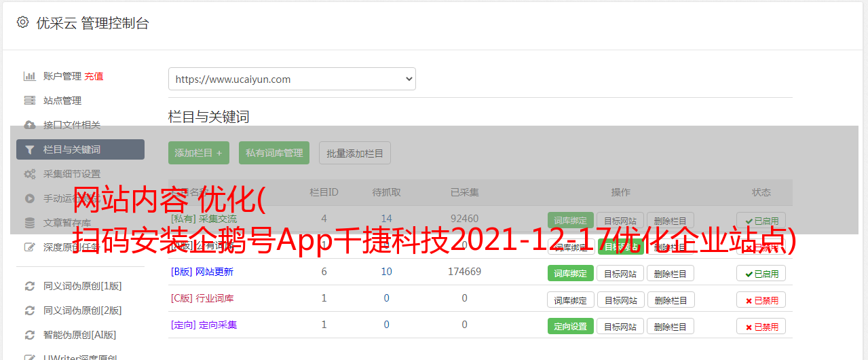Open the [B版] 网站更新 column link
The height and width of the screenshot is (360, 868).
(x=202, y=272)
